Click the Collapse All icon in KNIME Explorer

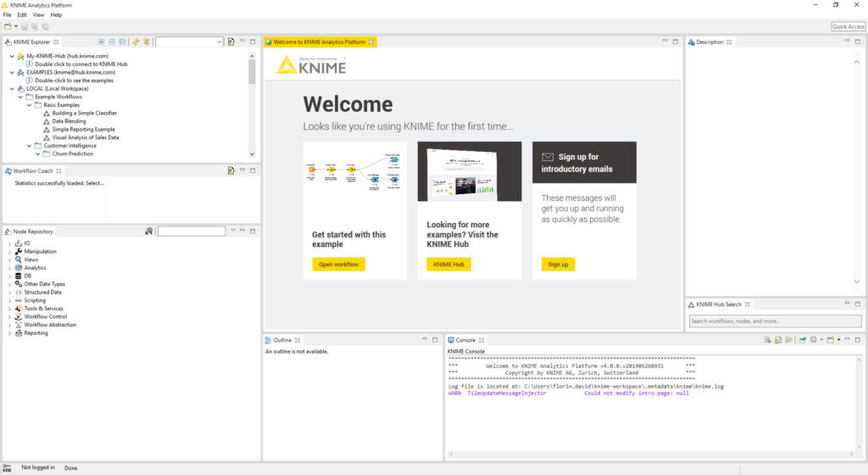point(122,42)
